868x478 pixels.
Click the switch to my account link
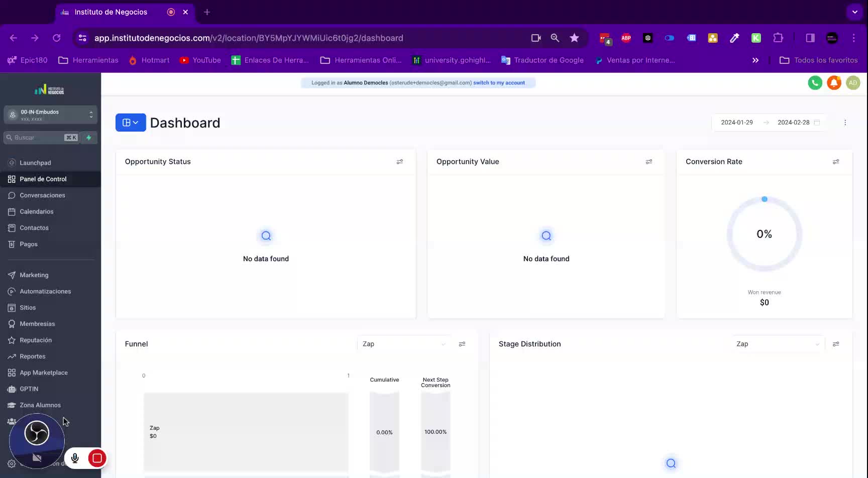(x=499, y=83)
